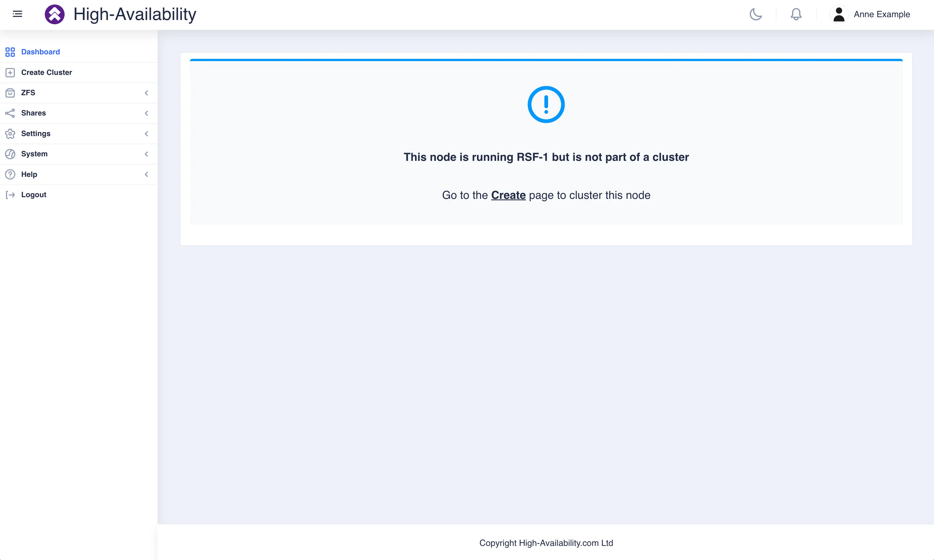This screenshot has height=560, width=934.
Task: Open the Create page link
Action: tap(508, 195)
